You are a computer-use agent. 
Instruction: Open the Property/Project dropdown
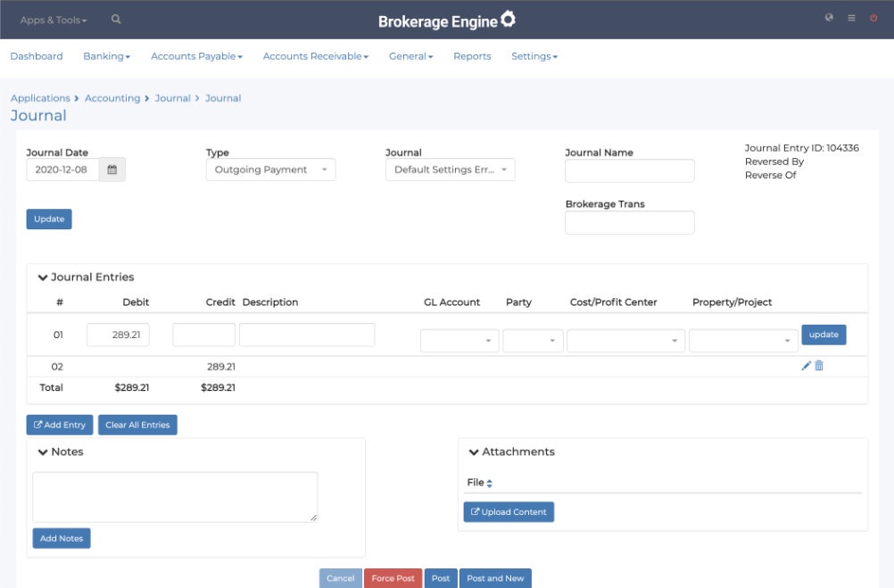click(743, 341)
